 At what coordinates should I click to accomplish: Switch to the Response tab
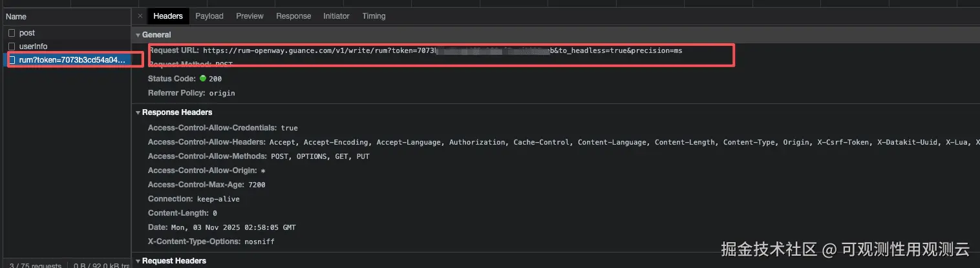[293, 16]
